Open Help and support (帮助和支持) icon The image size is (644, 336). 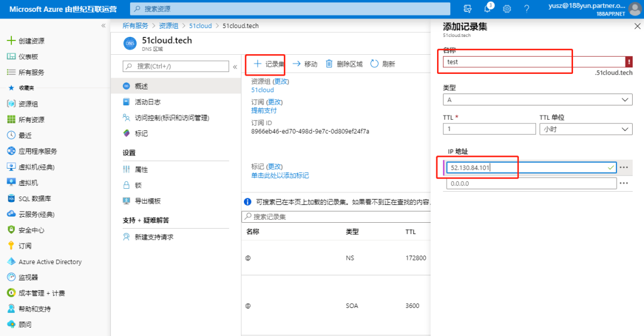[x=11, y=309]
